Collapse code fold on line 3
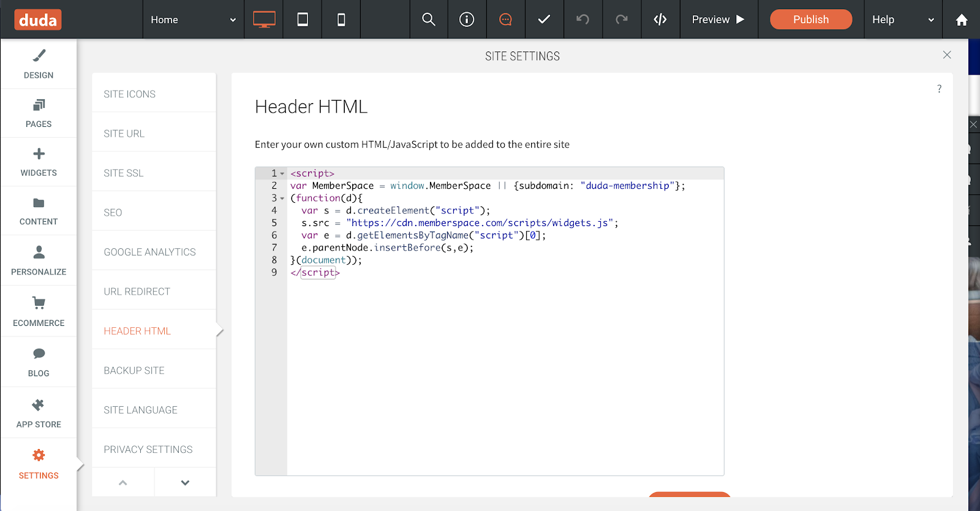This screenshot has width=980, height=511. click(282, 199)
